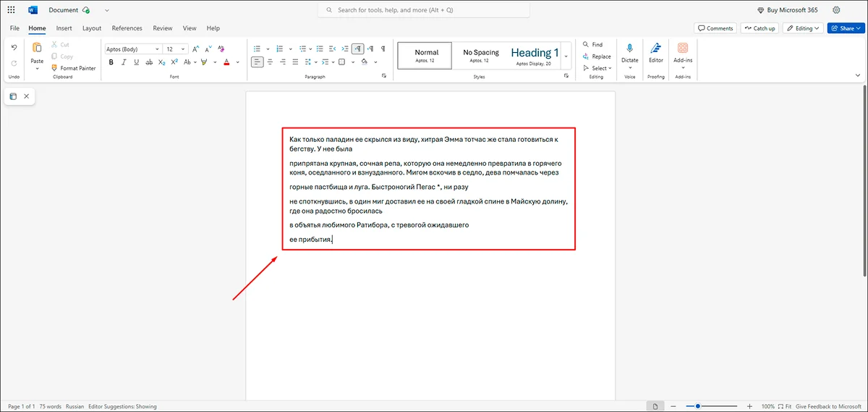This screenshot has height=412, width=868.
Task: Open Replace in the Editing group
Action: [597, 56]
